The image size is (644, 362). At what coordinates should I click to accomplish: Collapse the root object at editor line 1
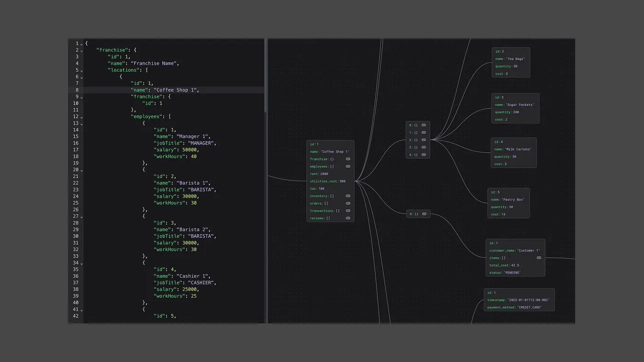(x=82, y=44)
